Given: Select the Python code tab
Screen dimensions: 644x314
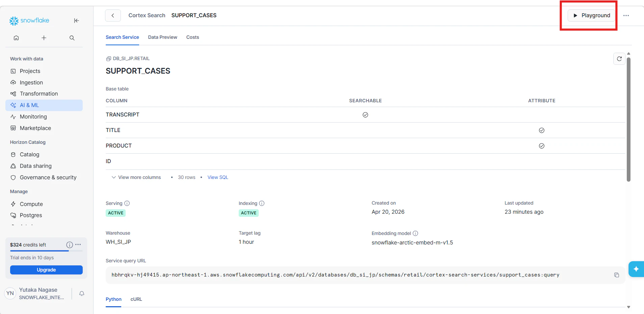Looking at the screenshot, I should pos(113,299).
